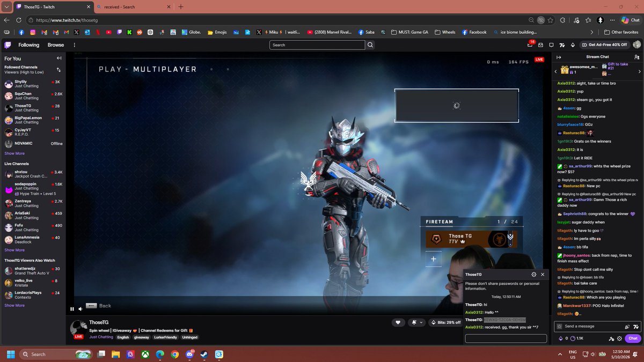Open Xbox app from the taskbar
The image size is (644, 362).
click(x=145, y=354)
